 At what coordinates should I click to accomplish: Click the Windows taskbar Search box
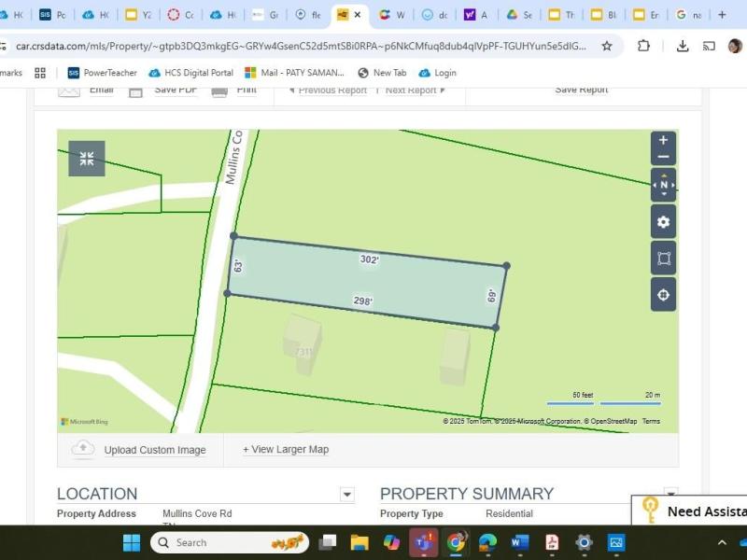point(230,542)
